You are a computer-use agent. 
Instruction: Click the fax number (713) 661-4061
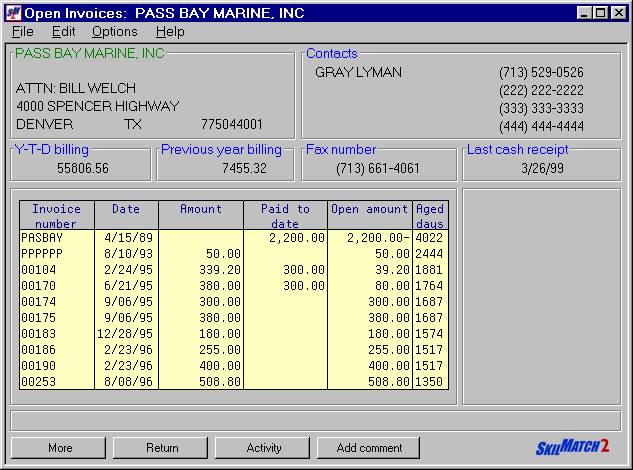coord(378,168)
